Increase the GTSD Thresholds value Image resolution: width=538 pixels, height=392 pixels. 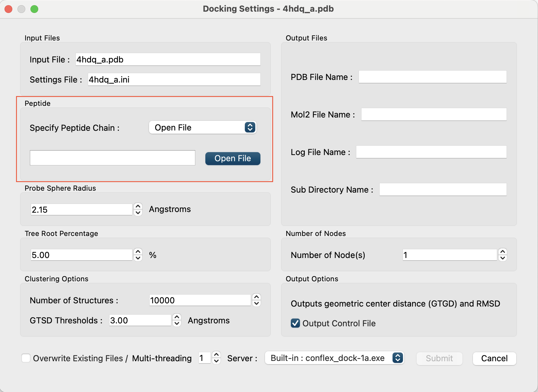pos(177,317)
